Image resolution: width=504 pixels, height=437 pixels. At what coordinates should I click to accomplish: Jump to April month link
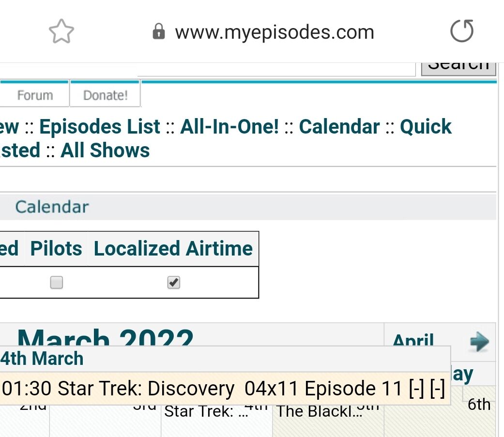(413, 341)
